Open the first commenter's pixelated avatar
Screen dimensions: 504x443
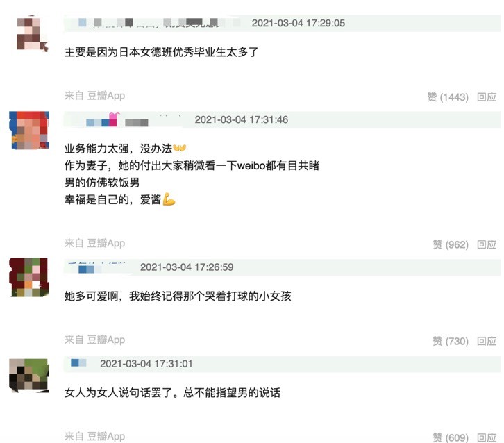[x=32, y=34]
